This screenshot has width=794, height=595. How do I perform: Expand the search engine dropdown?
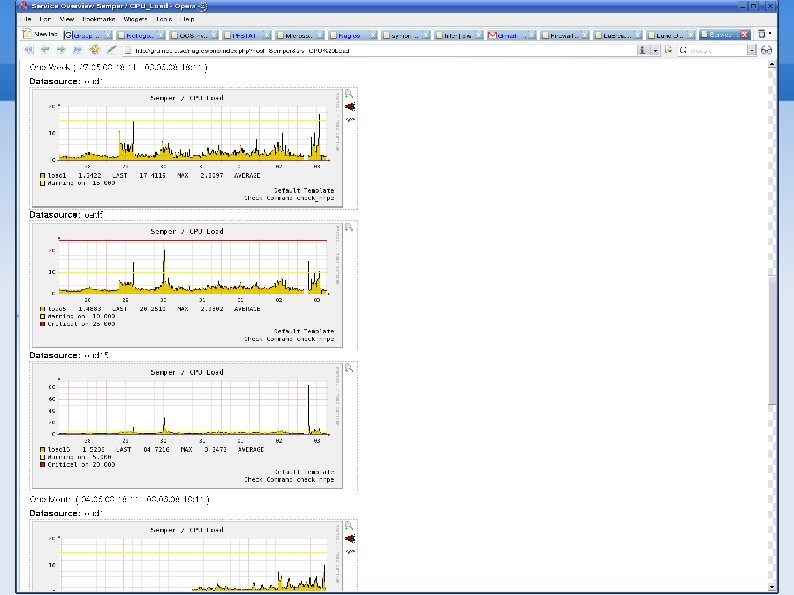tap(751, 50)
